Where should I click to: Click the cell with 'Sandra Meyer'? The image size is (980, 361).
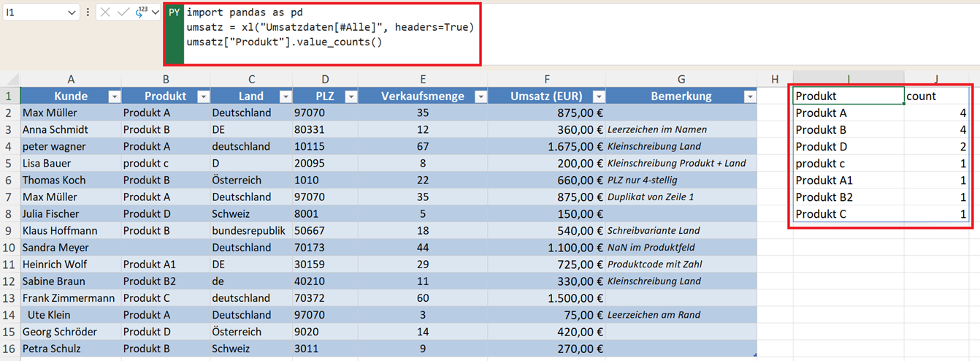[70, 248]
